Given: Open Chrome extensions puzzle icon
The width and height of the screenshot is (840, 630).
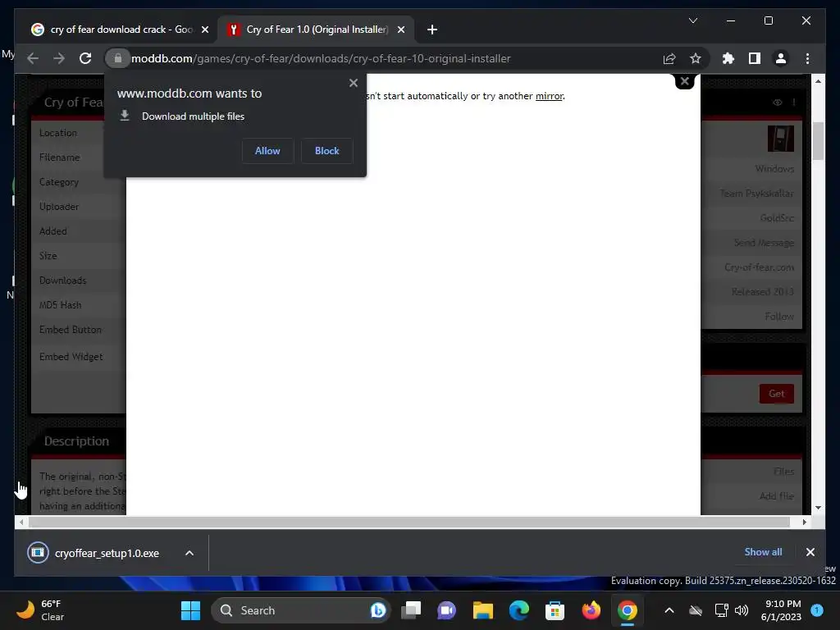Looking at the screenshot, I should [x=728, y=58].
